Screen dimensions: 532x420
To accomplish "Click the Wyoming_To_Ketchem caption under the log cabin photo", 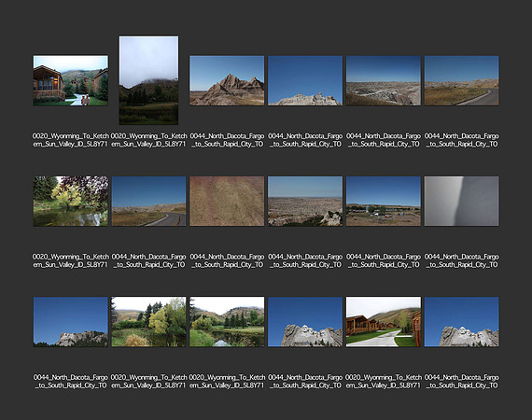I will tap(71, 140).
